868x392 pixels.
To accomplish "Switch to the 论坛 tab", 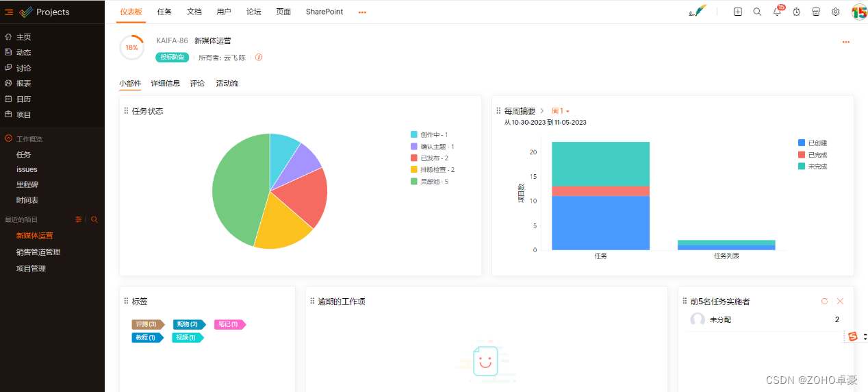I will (x=254, y=12).
